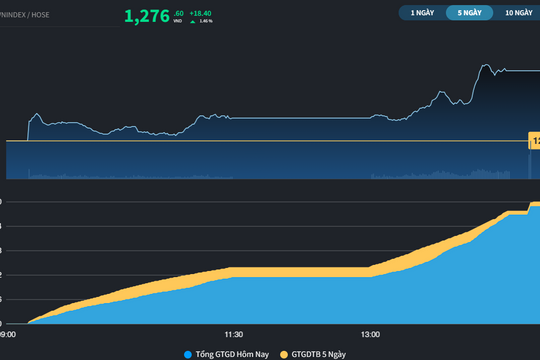Click the blue Tổng GTGD legend dot

(188, 354)
